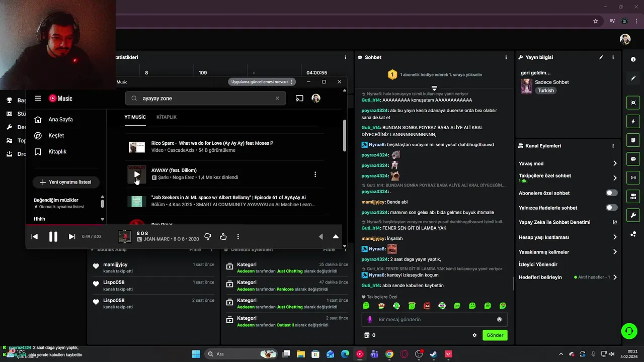Expand Yasaklanmış kelimeler
This screenshot has width=644, height=362.
coord(568,252)
